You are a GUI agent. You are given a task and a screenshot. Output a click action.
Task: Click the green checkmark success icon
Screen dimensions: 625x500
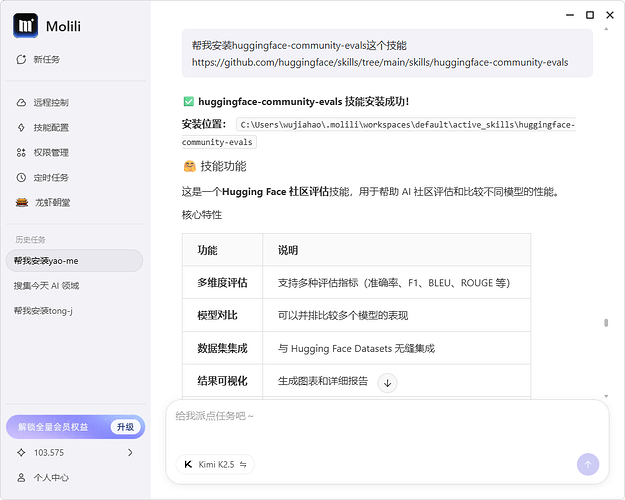189,102
